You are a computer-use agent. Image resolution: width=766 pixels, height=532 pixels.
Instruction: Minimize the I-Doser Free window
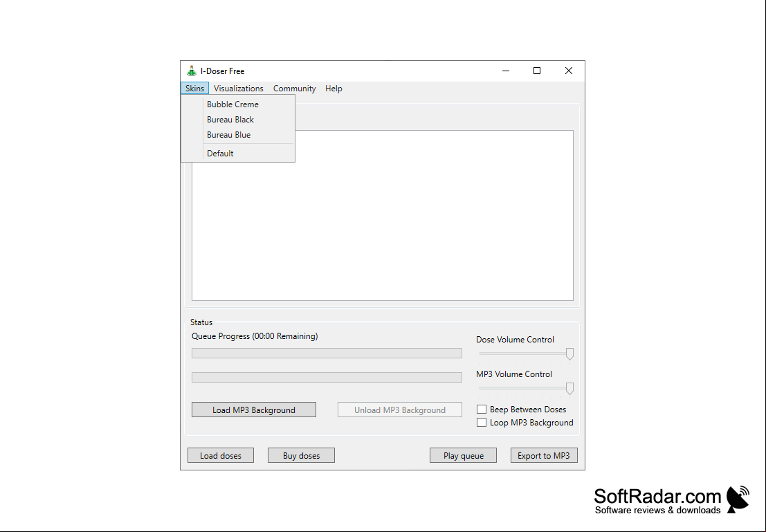point(506,71)
